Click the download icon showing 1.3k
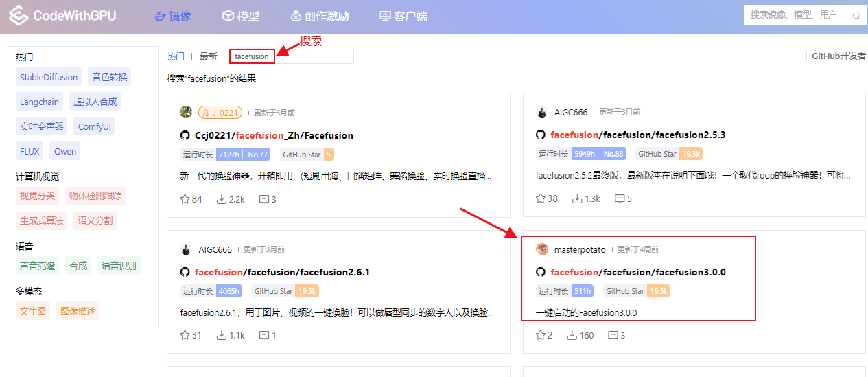The width and height of the screenshot is (868, 377). (577, 198)
